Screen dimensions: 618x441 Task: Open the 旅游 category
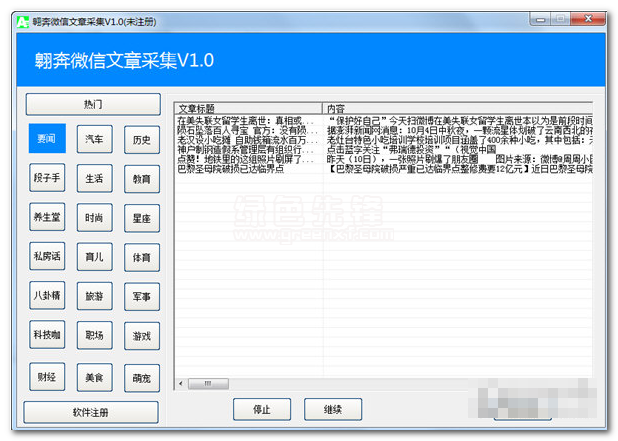[x=94, y=296]
